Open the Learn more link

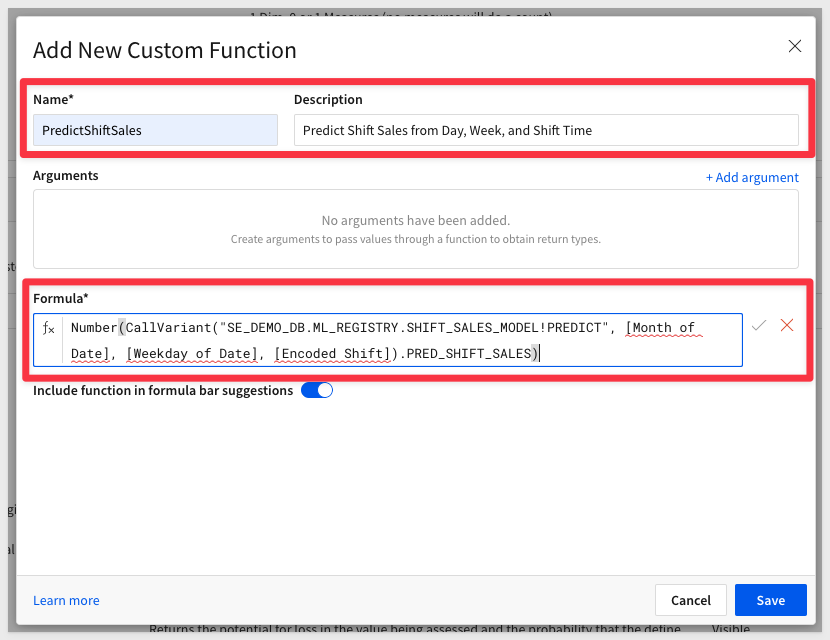coord(66,600)
